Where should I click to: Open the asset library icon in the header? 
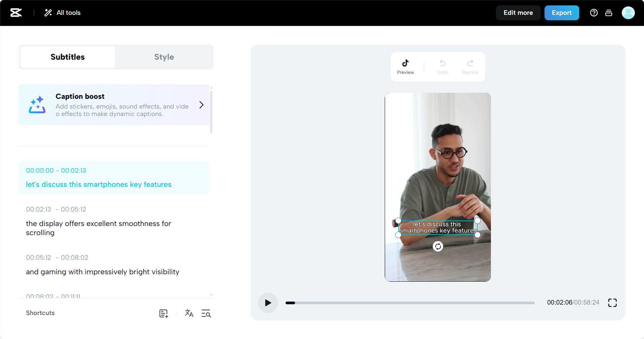pos(609,12)
